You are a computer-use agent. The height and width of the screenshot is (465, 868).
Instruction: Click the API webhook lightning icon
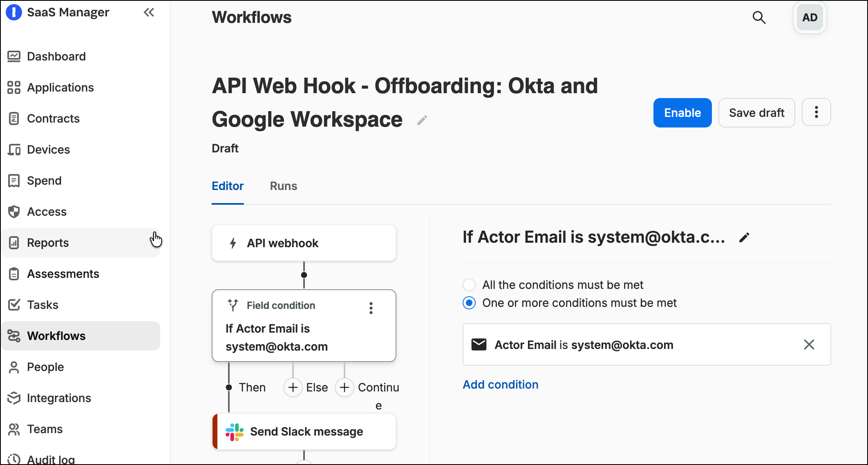tap(233, 243)
